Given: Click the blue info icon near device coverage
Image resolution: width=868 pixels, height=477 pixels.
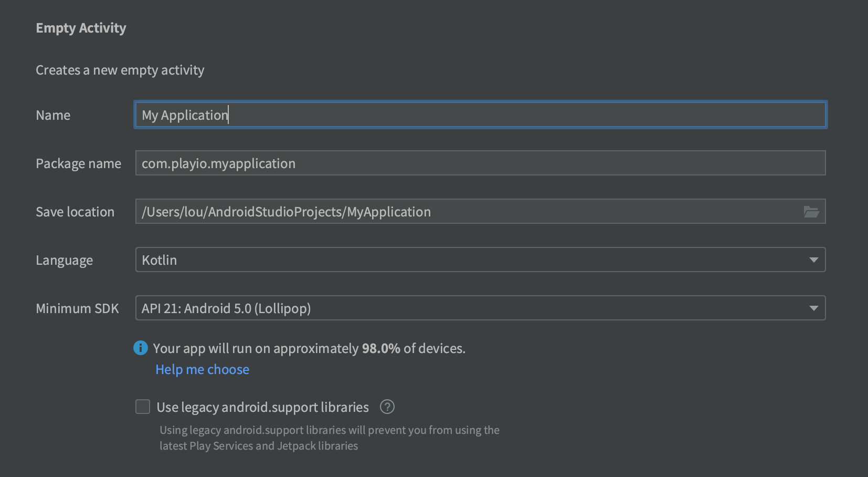Looking at the screenshot, I should coord(141,348).
